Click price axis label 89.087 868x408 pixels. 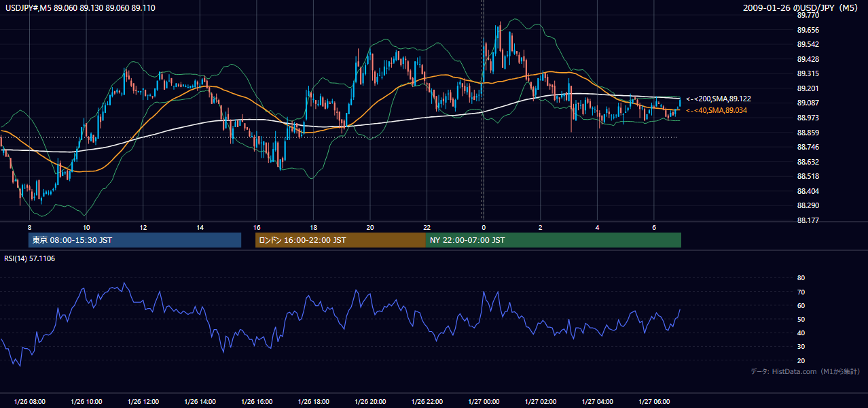(808, 103)
